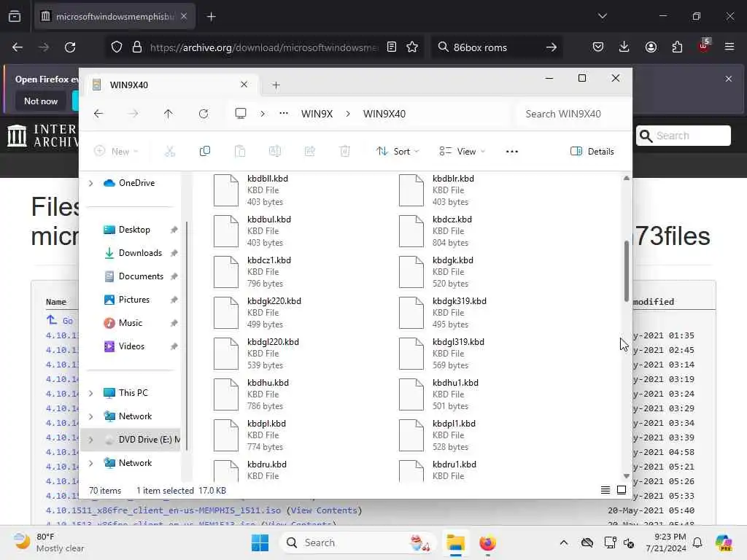747x560 pixels.
Task: Expand the This PC tree node
Action: click(x=90, y=393)
